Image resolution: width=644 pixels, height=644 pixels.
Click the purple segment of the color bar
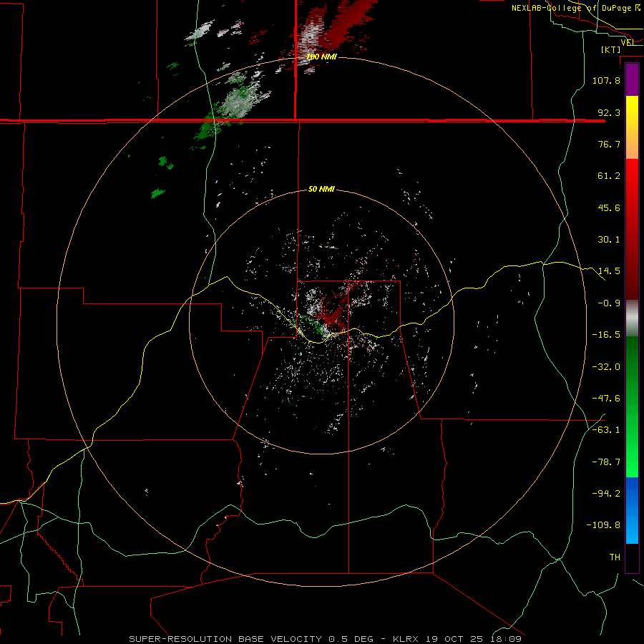click(x=632, y=79)
